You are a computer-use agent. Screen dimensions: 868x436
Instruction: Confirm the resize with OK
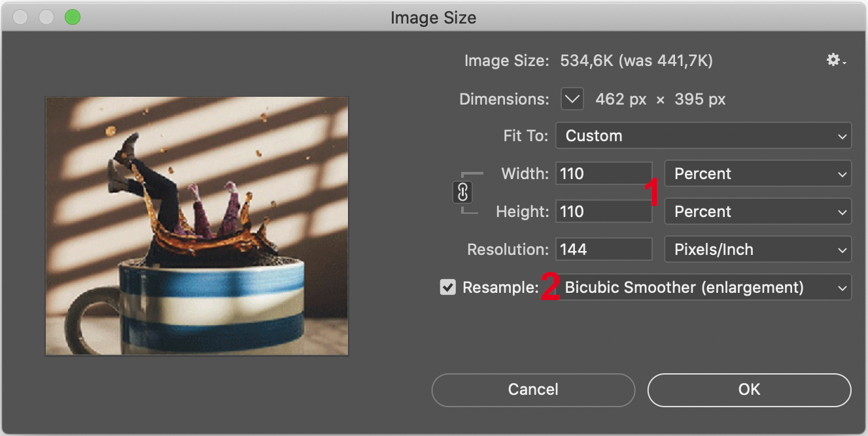(x=749, y=390)
